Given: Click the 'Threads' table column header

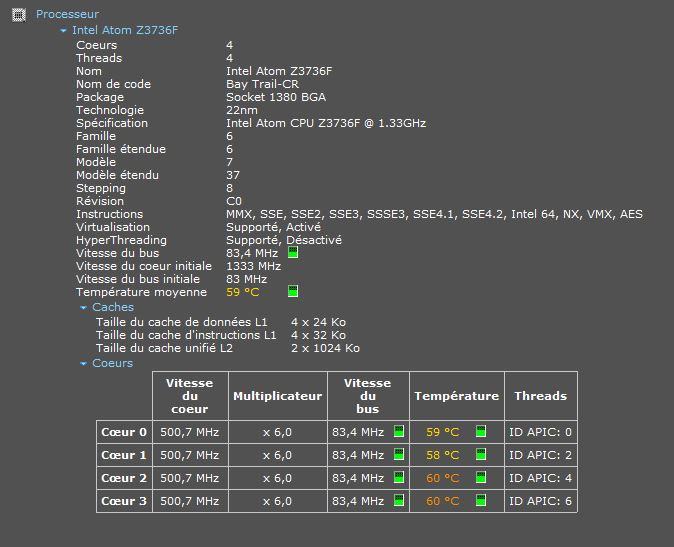Looking at the screenshot, I should (541, 396).
